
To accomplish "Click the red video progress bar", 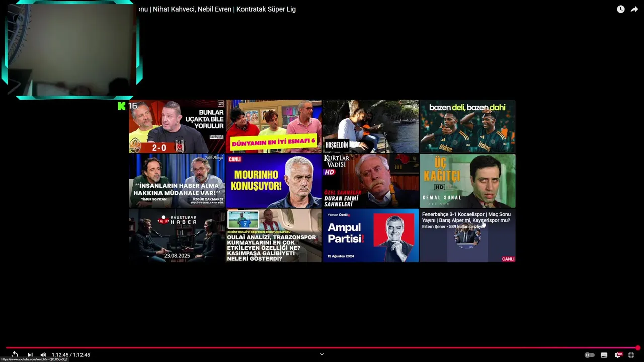I will (x=322, y=348).
